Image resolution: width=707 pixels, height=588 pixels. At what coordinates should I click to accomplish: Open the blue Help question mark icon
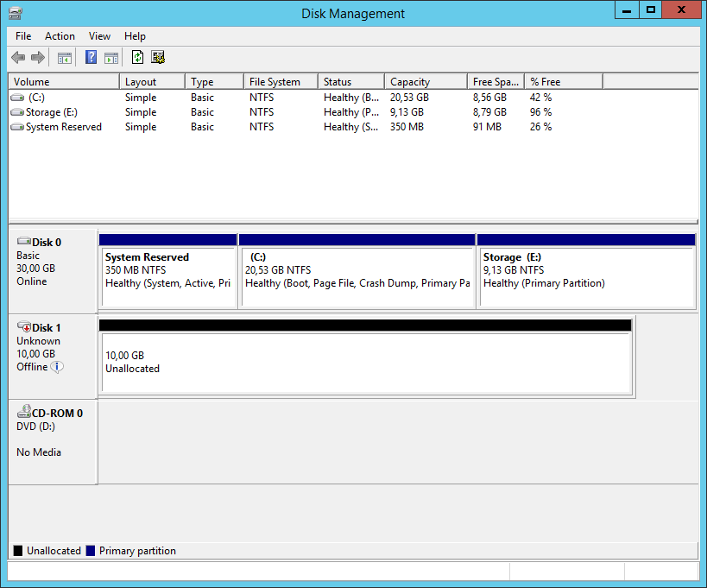(91, 57)
